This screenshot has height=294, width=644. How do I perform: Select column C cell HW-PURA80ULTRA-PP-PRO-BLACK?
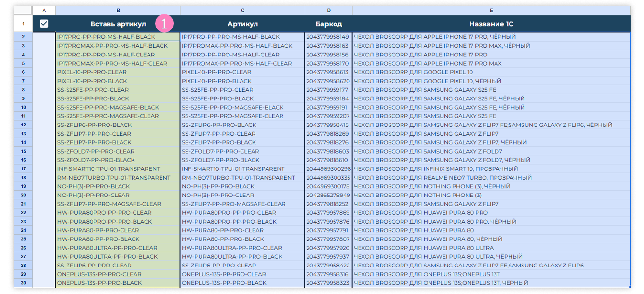coord(242,257)
